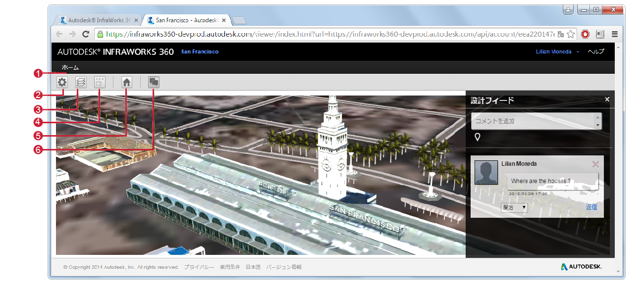Image resolution: width=644 pixels, height=292 pixels.
Task: Open the ヘルプ menu
Action: click(x=596, y=52)
